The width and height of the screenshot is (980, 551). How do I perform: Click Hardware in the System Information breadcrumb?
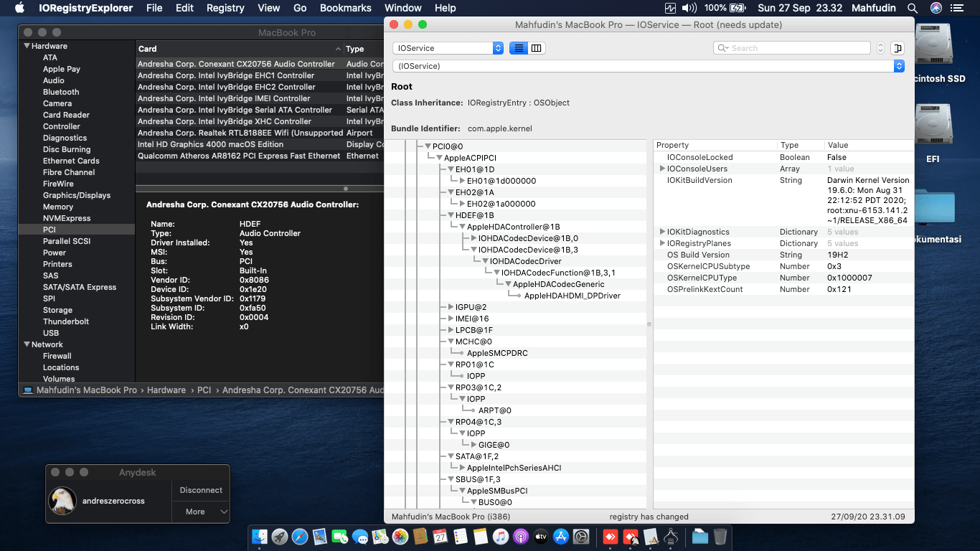tap(166, 390)
